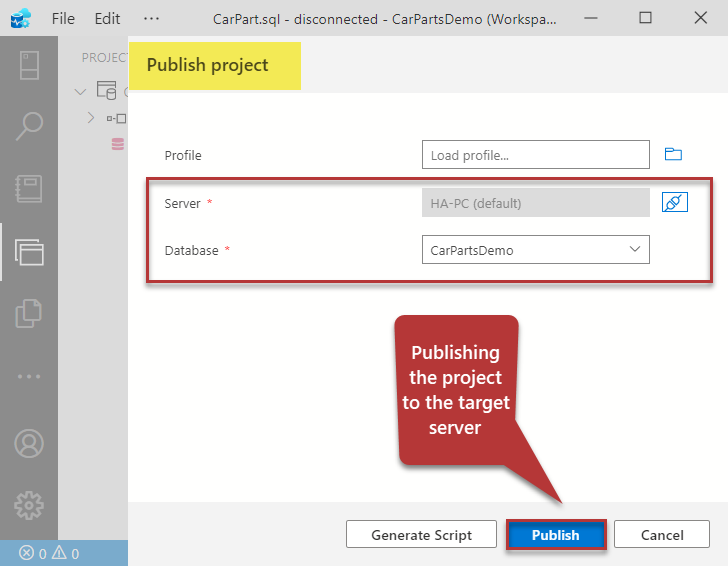Click the server connection plug icon
Viewport: 728px width, 566px height.
675,203
